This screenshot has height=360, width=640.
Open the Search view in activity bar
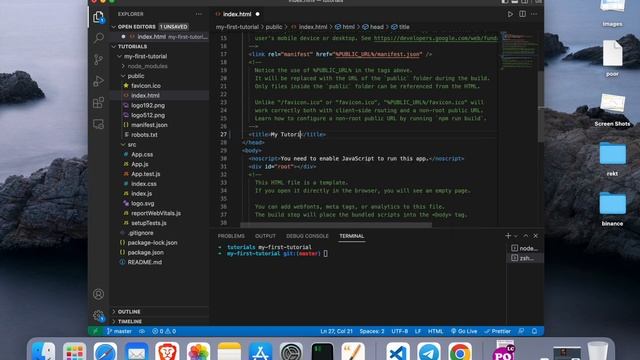tap(98, 38)
